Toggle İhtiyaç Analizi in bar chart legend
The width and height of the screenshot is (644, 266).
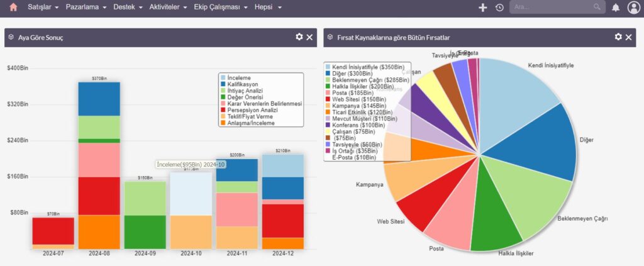click(x=241, y=91)
